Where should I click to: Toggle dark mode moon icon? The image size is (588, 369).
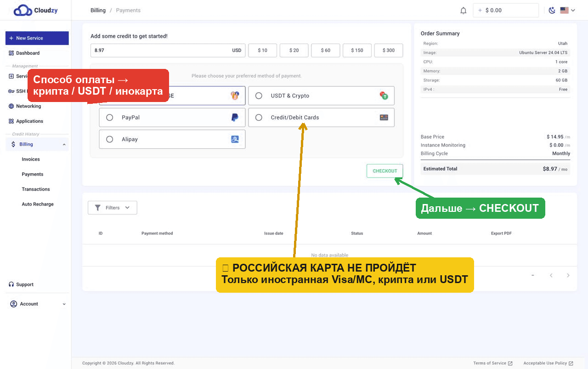(x=552, y=10)
